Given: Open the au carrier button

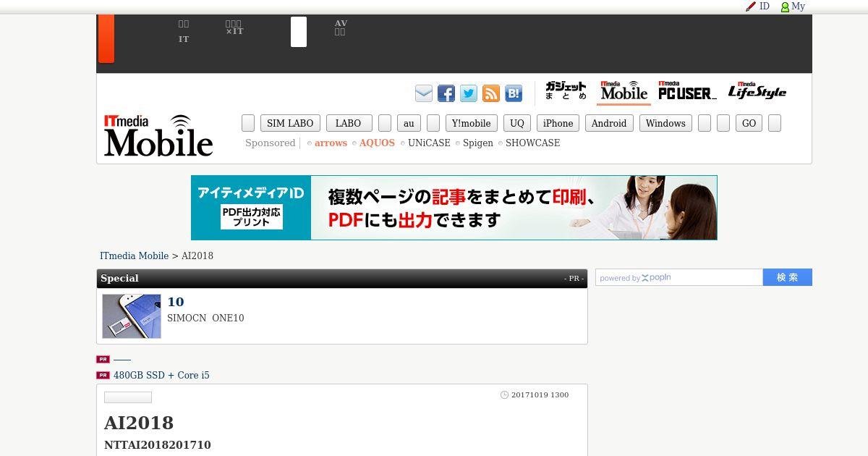Looking at the screenshot, I should 409,123.
